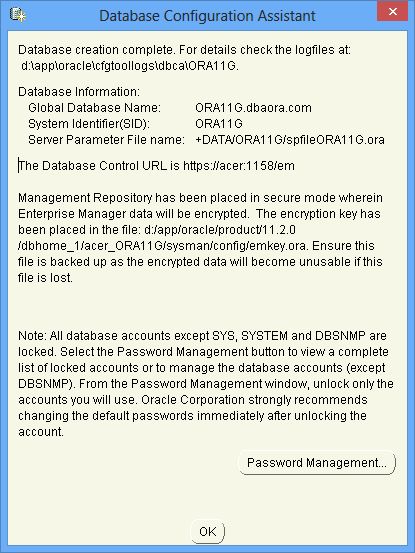Click the emkey.ora path in the encryption text
This screenshot has height=553, width=415.
point(163,245)
